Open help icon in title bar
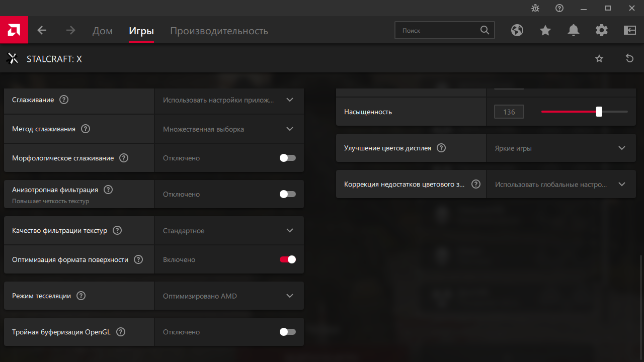The height and width of the screenshot is (362, 644). (x=559, y=8)
